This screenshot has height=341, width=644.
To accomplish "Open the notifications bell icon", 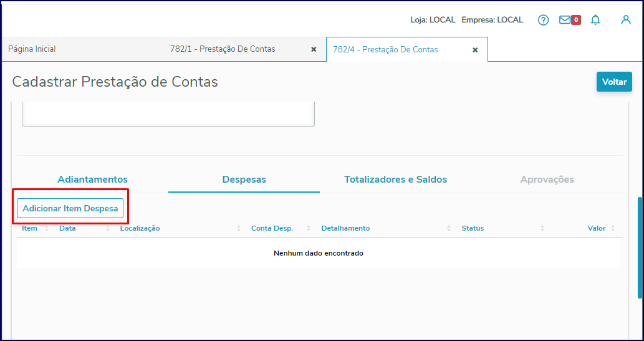I will (x=595, y=20).
